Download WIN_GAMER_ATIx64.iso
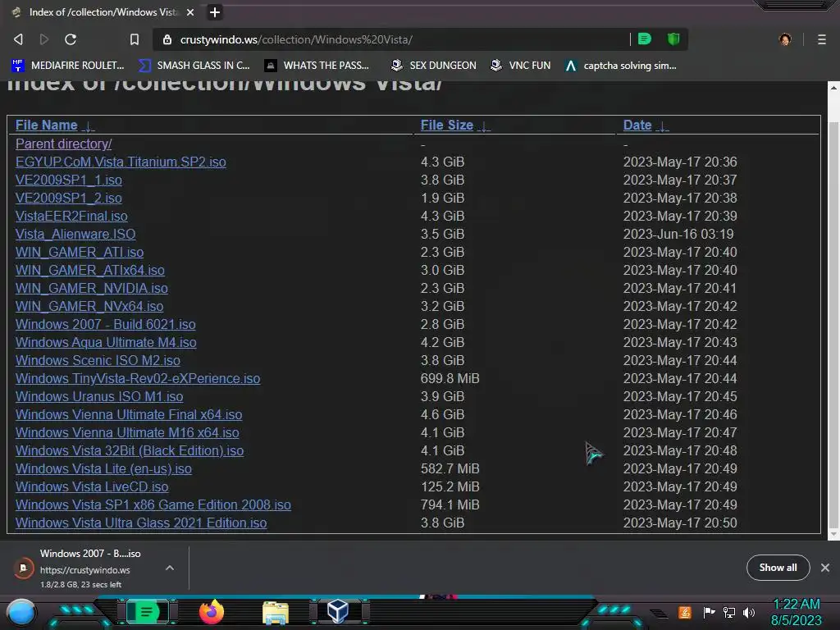Viewport: 840px width, 630px height. coord(90,270)
